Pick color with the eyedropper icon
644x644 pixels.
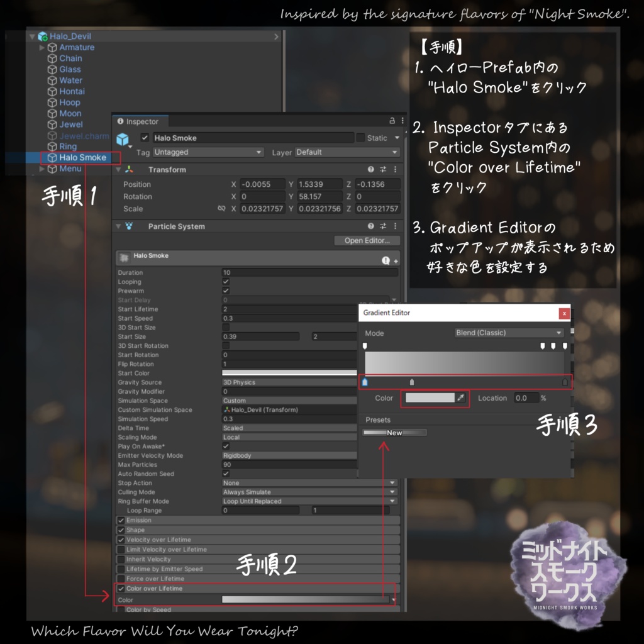[x=461, y=398]
